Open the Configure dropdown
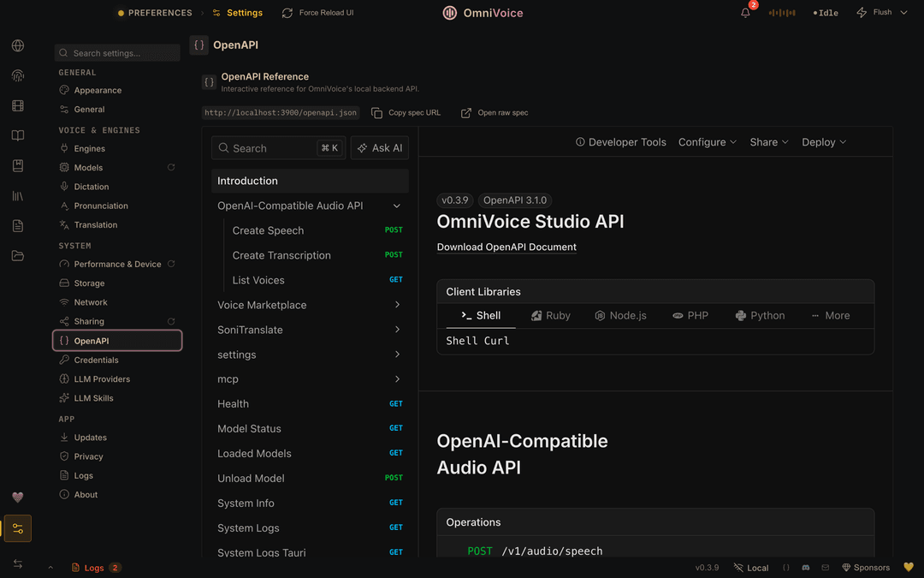 (708, 142)
